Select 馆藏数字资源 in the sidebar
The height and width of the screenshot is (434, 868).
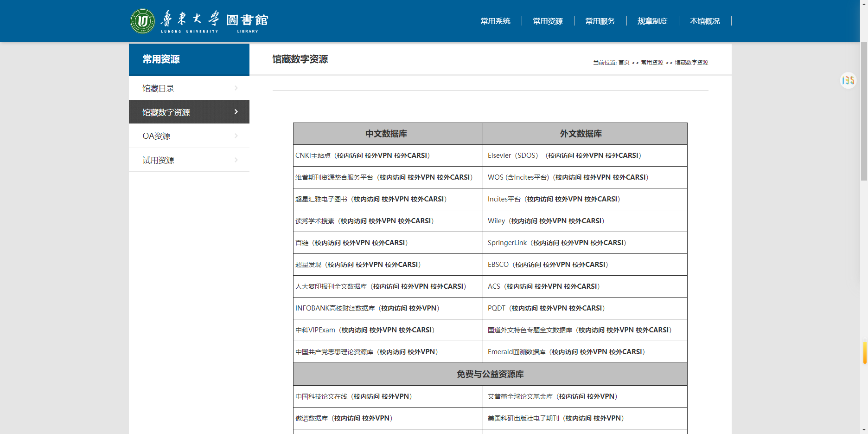point(189,112)
